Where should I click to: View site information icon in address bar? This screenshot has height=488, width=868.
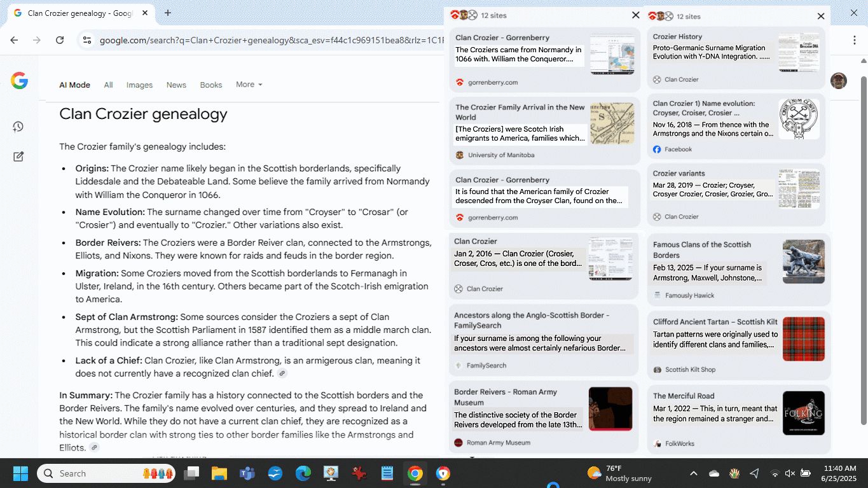click(88, 40)
